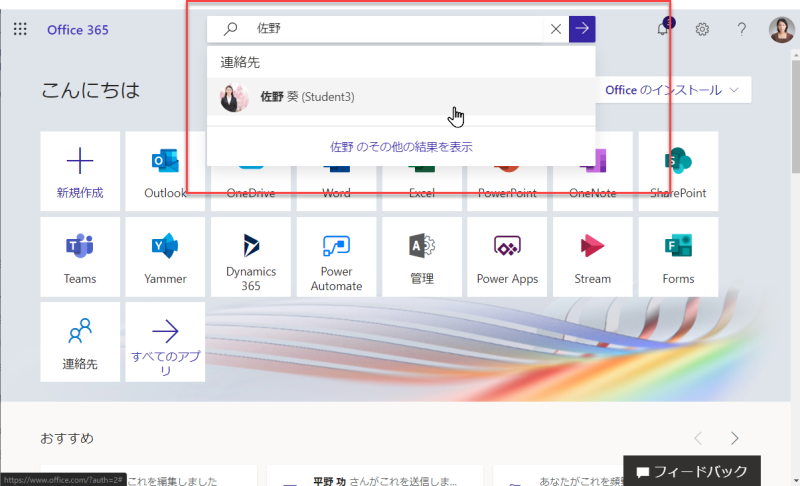Open the settings gear

click(x=702, y=29)
